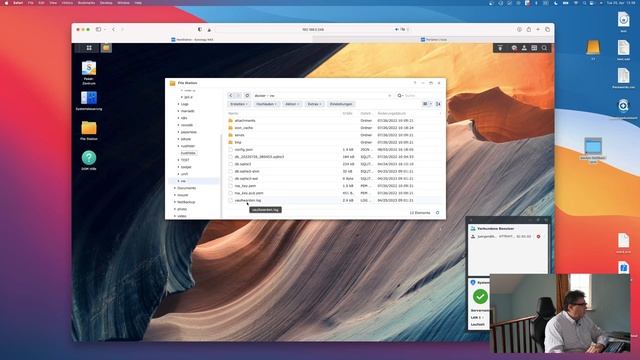Click Safari privacy shield icon
This screenshot has width=640, height=360.
(200, 29)
